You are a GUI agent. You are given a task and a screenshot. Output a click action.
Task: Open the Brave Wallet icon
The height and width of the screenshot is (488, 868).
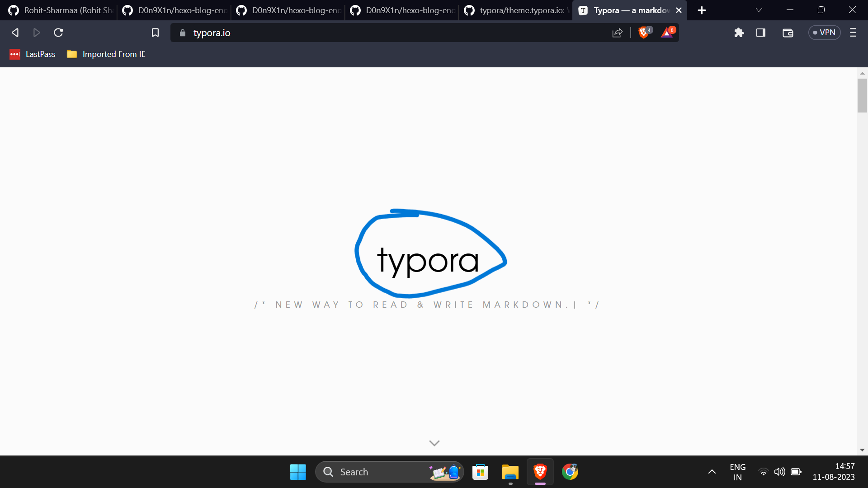pyautogui.click(x=788, y=32)
